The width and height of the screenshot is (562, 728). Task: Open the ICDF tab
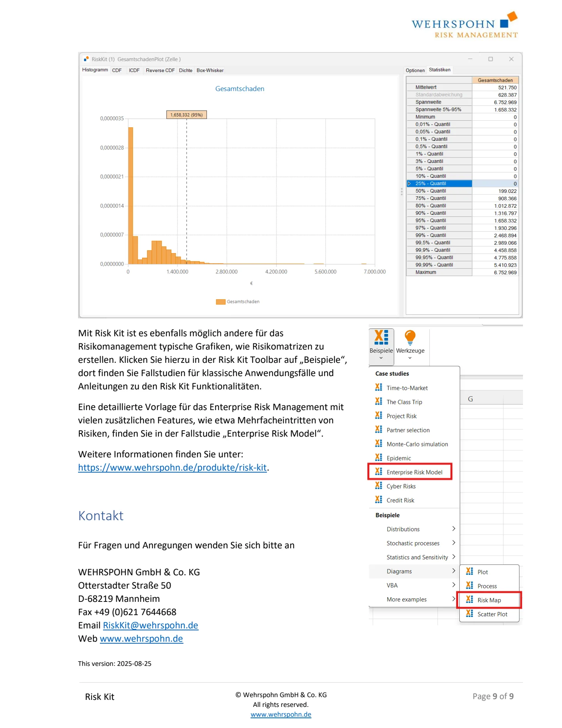tap(134, 70)
